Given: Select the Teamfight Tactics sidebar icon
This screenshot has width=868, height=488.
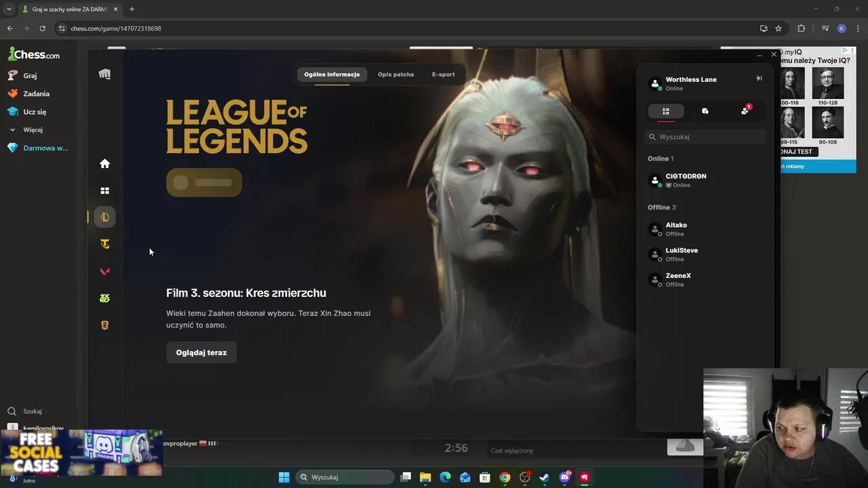Looking at the screenshot, I should pyautogui.click(x=104, y=244).
